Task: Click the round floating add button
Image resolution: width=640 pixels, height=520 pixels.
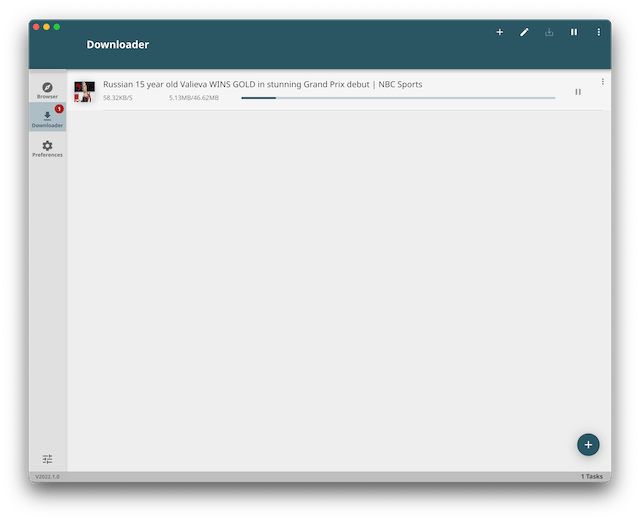Action: tap(588, 444)
